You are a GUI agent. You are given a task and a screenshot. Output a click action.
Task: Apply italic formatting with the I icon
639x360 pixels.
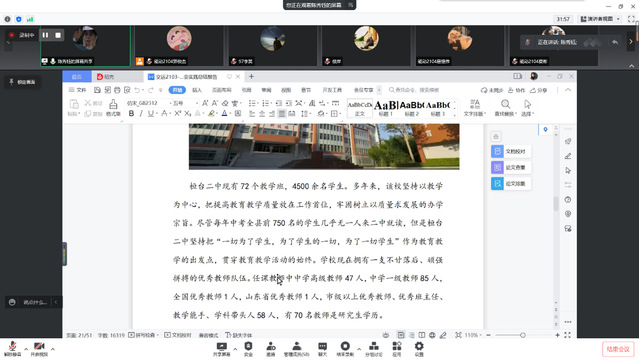coord(141,114)
